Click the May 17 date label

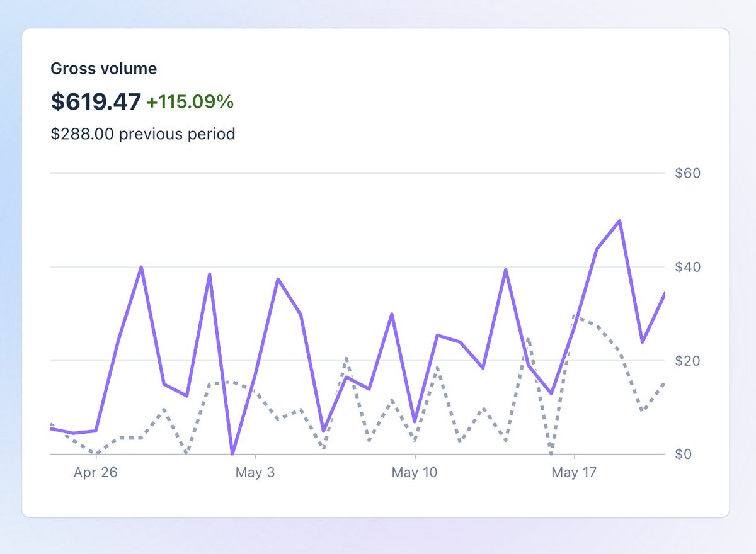pos(573,473)
